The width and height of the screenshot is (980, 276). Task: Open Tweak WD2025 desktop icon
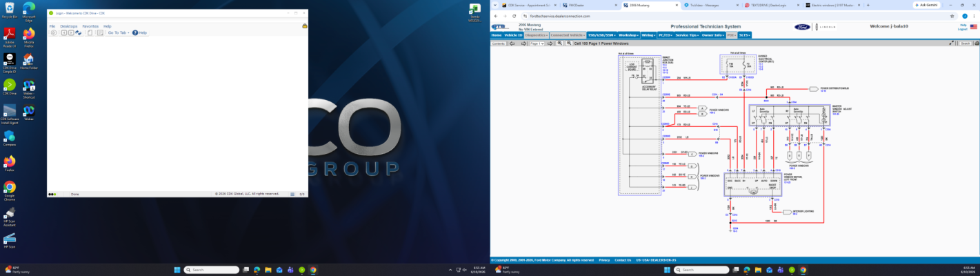tap(474, 12)
